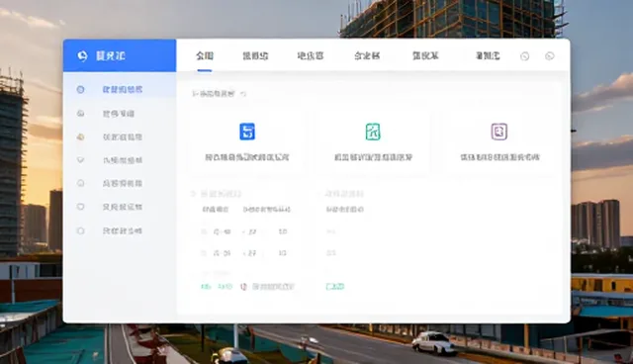Screen dimensions: 633x364
Task: Open the sixth and last text tab
Action: 488,55
